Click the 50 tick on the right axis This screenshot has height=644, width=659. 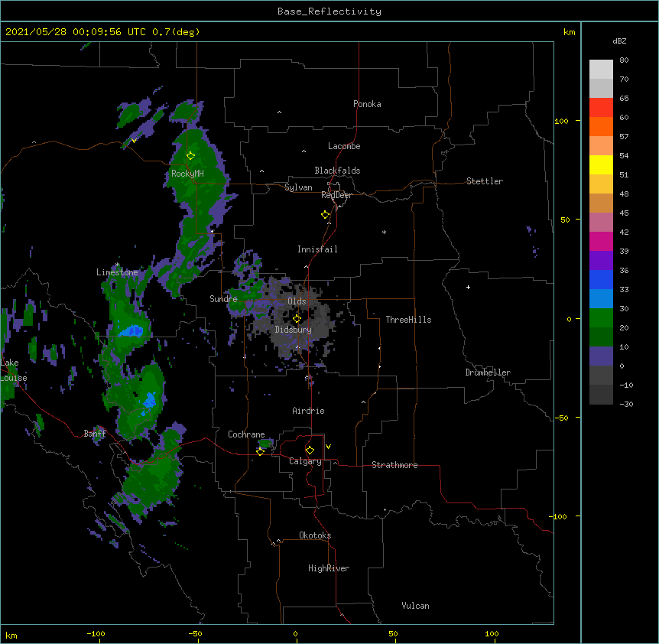click(x=565, y=220)
